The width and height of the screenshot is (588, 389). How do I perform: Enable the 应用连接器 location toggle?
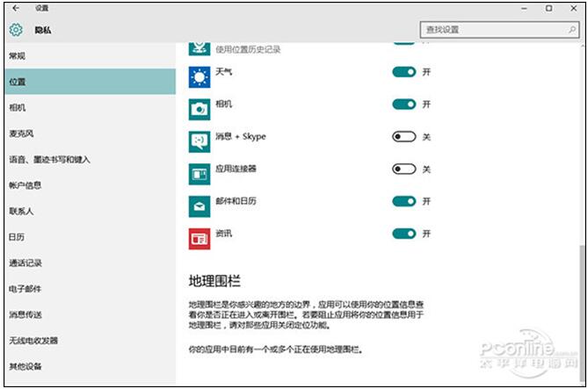click(403, 169)
